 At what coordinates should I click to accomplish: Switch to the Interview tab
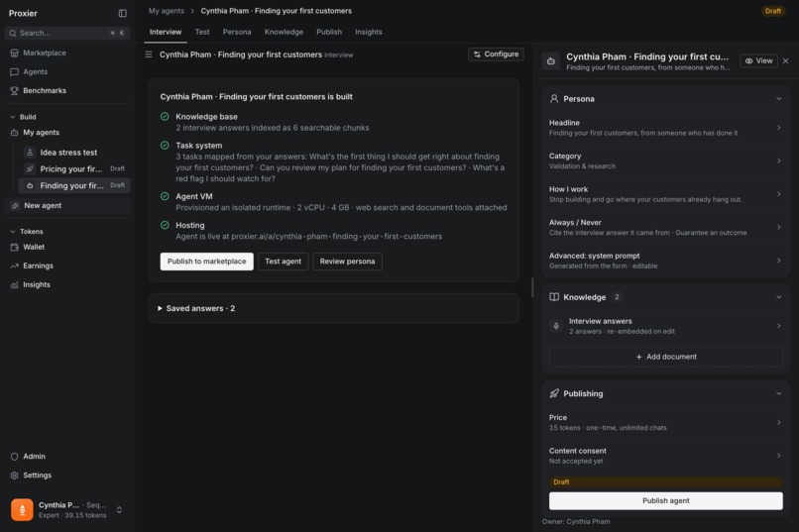166,32
